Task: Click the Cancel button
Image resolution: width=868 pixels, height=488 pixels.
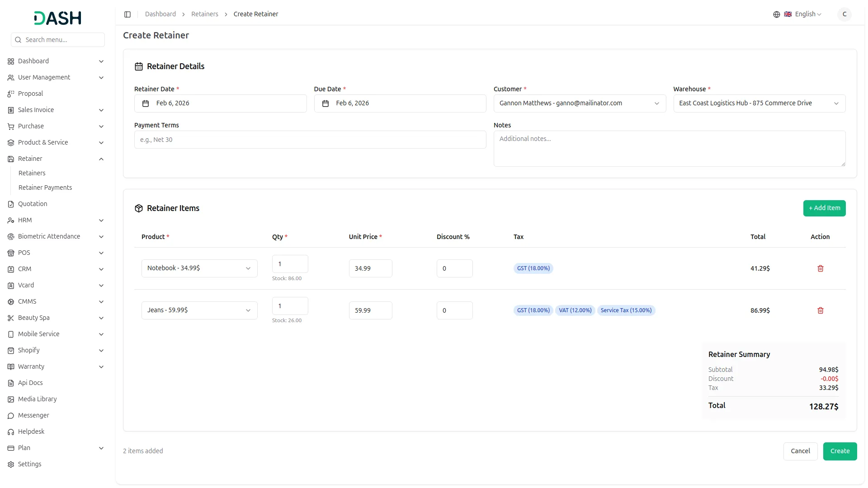Action: pos(800,451)
